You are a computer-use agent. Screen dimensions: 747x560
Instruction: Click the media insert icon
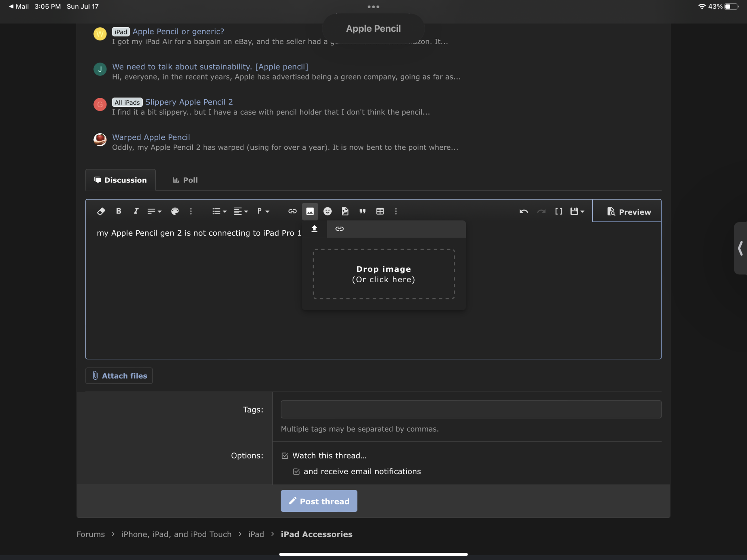tap(345, 211)
